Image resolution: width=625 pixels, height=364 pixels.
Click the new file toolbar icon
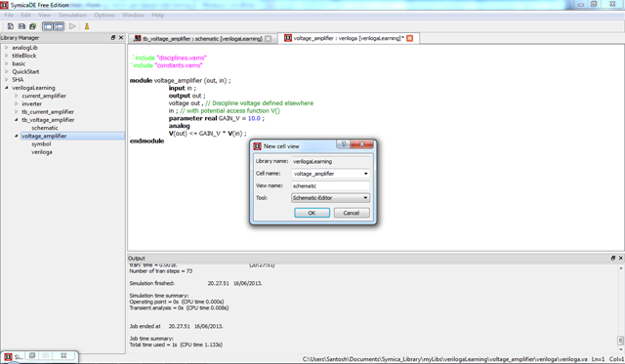pos(11,26)
